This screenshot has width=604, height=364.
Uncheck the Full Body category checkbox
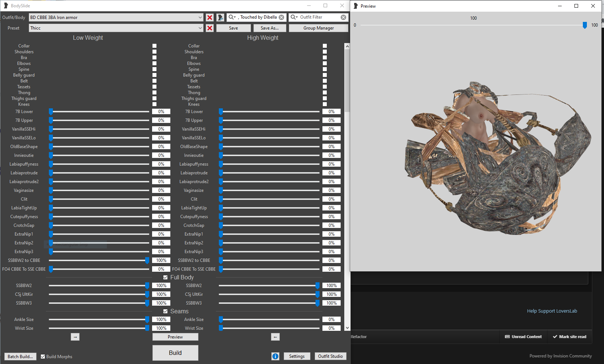(165, 278)
